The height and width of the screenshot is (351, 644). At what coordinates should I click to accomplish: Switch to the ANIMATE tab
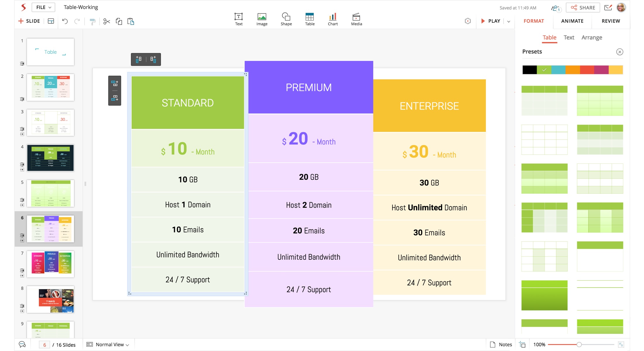coord(572,21)
